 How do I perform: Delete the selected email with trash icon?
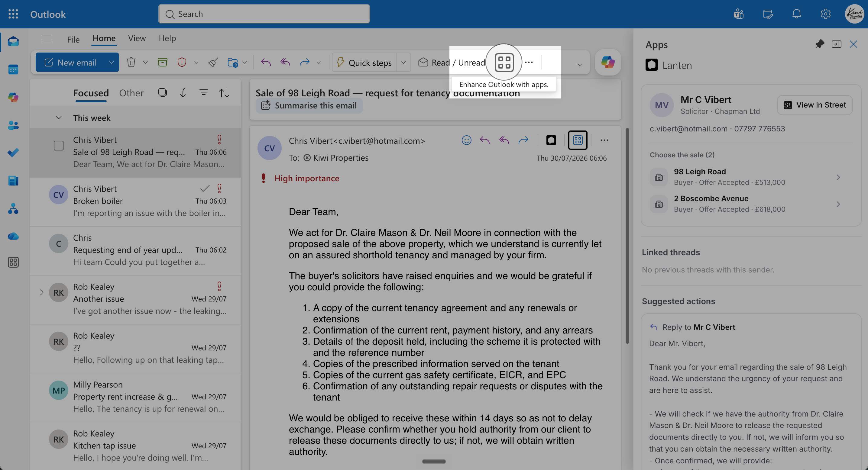coord(131,62)
